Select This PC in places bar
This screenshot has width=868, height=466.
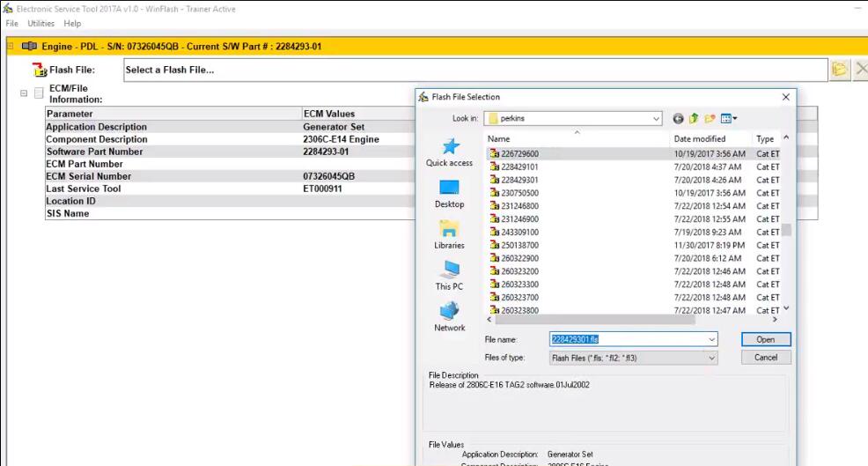click(450, 276)
